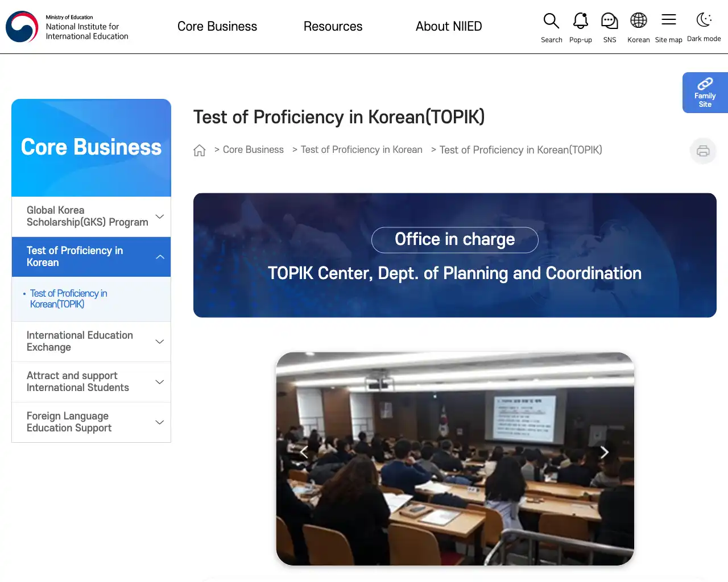Follow the Core Business breadcrumb link
The image size is (728, 582).
tap(253, 150)
